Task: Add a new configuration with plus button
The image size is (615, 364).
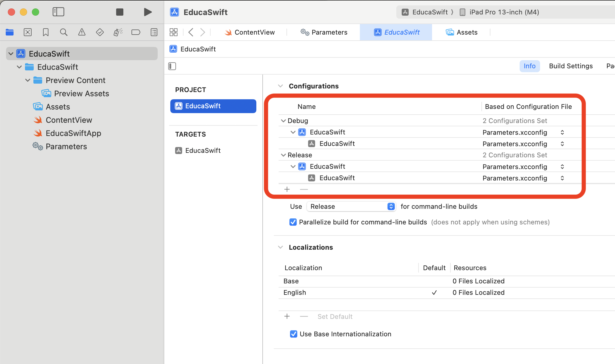Action: [287, 190]
